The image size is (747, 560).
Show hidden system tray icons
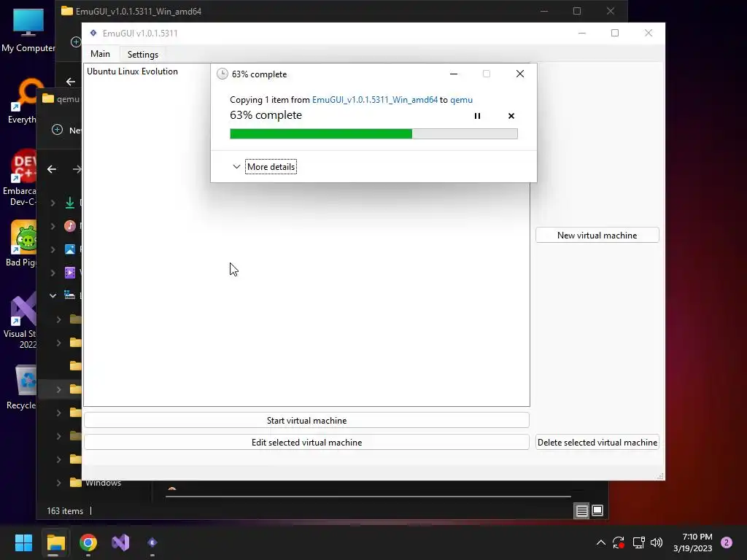click(x=601, y=542)
